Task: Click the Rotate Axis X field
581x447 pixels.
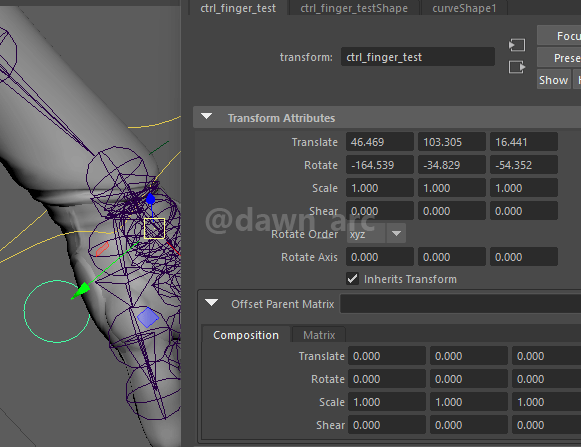Action: pyautogui.click(x=380, y=257)
